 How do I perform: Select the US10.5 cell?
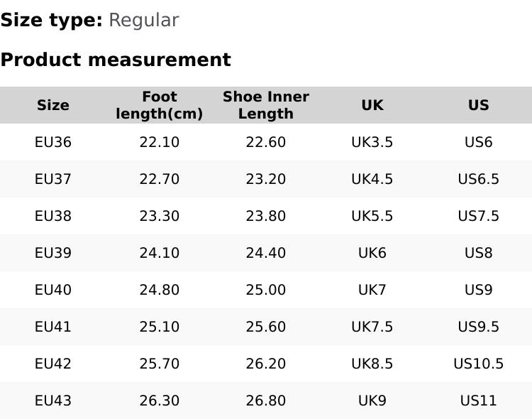click(x=479, y=364)
